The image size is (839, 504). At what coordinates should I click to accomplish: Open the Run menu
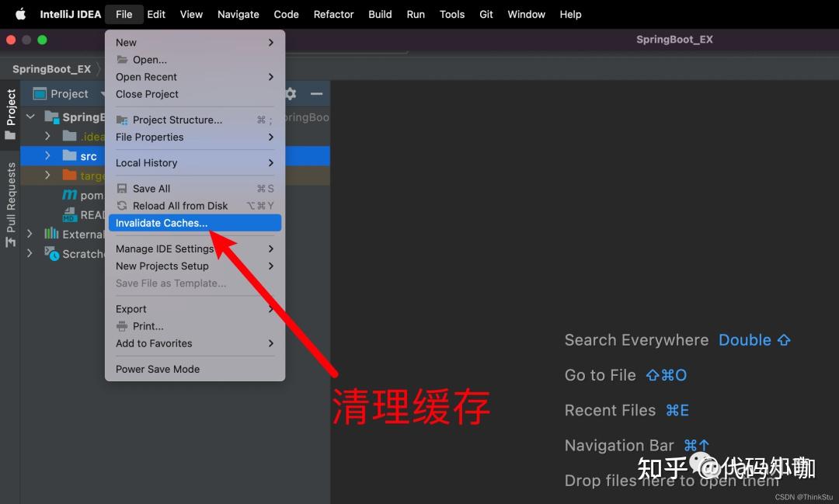(416, 15)
